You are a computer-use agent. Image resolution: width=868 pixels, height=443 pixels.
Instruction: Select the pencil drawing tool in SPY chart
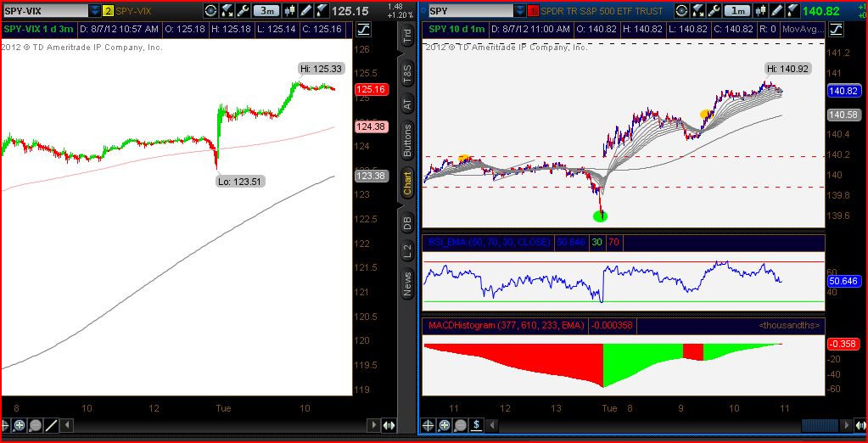[x=776, y=10]
